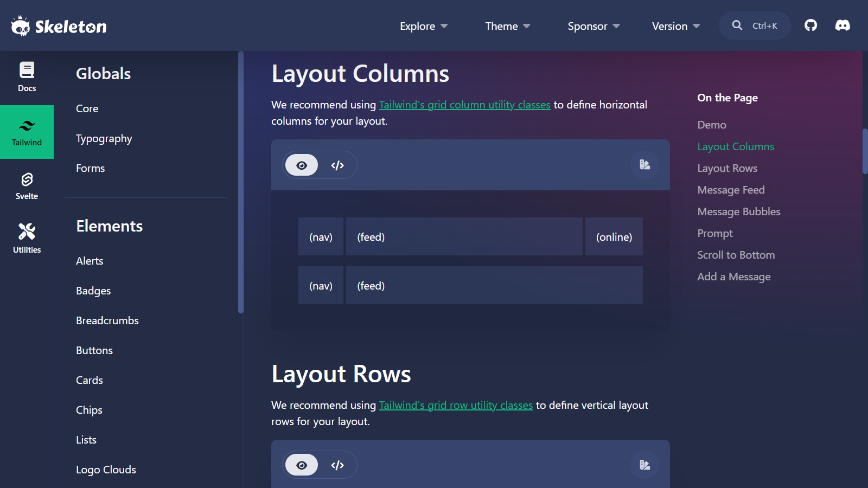This screenshot has width=868, height=488.
Task: Open the Skeleton home logo
Action: point(59,26)
